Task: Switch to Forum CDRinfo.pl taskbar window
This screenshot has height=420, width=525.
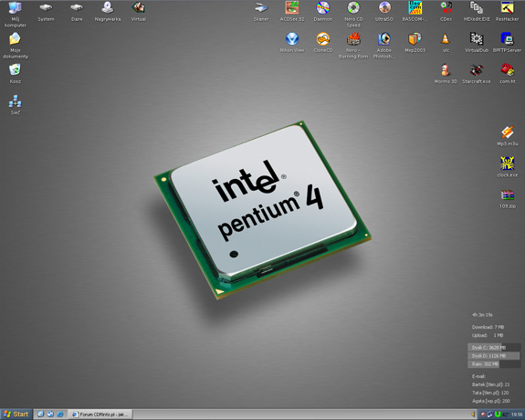Action: click(x=100, y=415)
